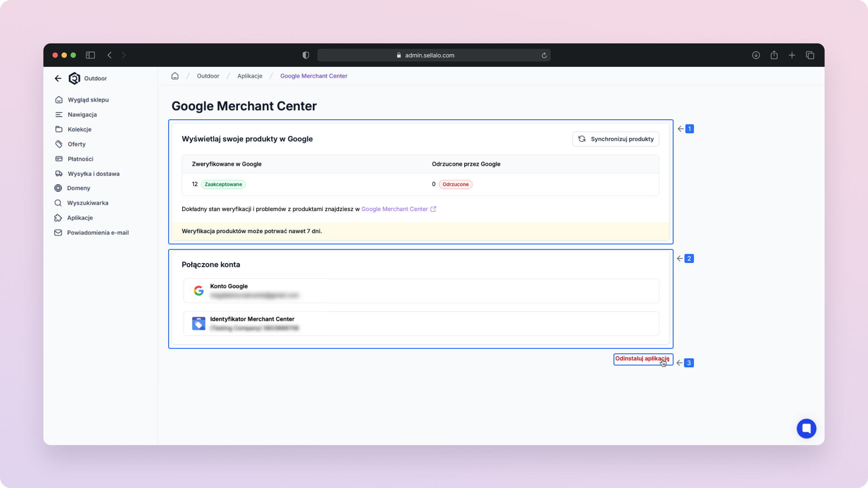Click the browser sidebar toggle icon
Screen dimensions: 868x488
pyautogui.click(x=90, y=55)
